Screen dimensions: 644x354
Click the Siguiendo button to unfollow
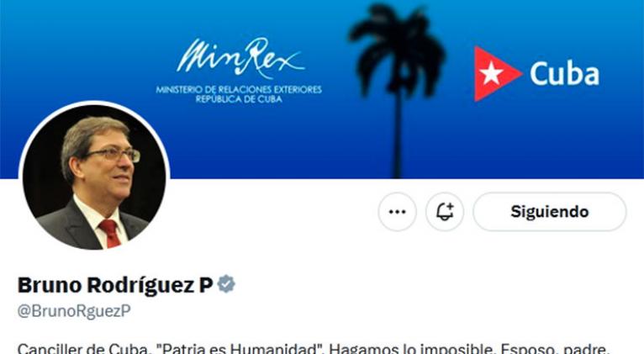pos(550,212)
